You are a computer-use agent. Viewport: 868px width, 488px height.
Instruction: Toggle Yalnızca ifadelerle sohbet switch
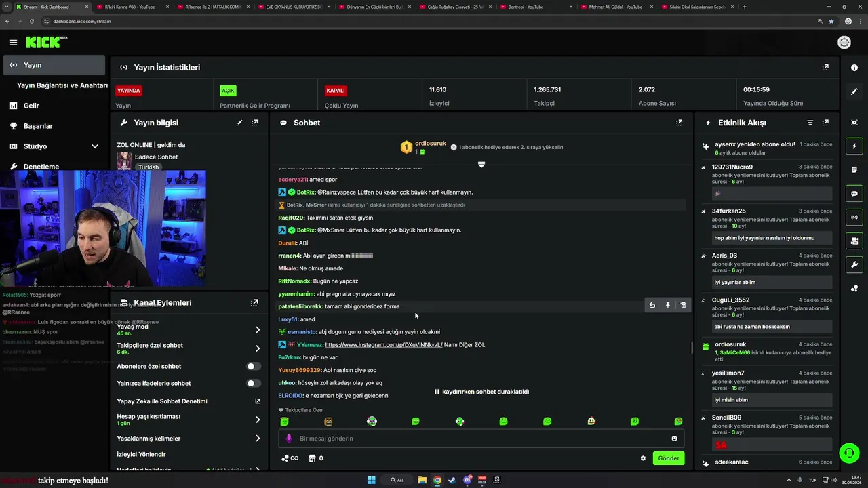tap(253, 383)
